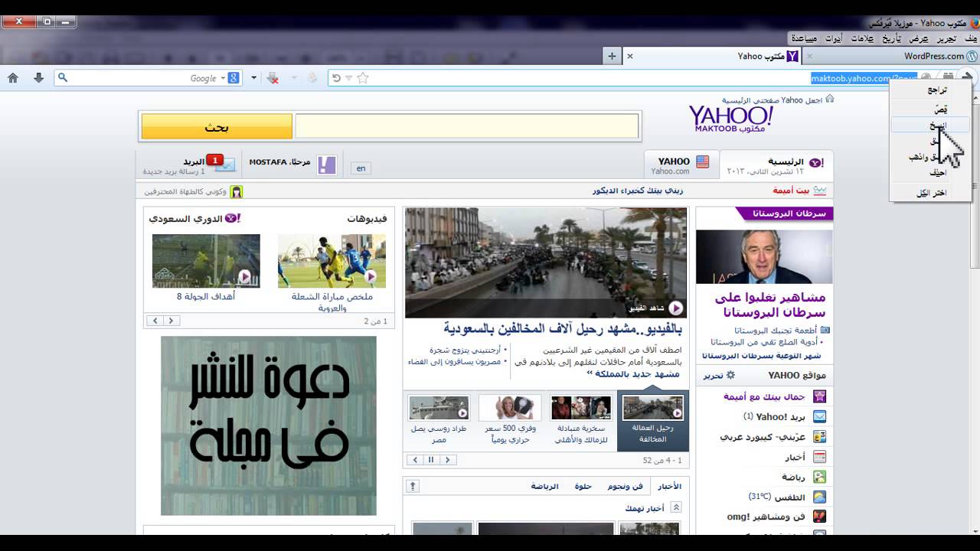
Task: Open the عرّبني keyboard sidebar icon
Action: 819,436
